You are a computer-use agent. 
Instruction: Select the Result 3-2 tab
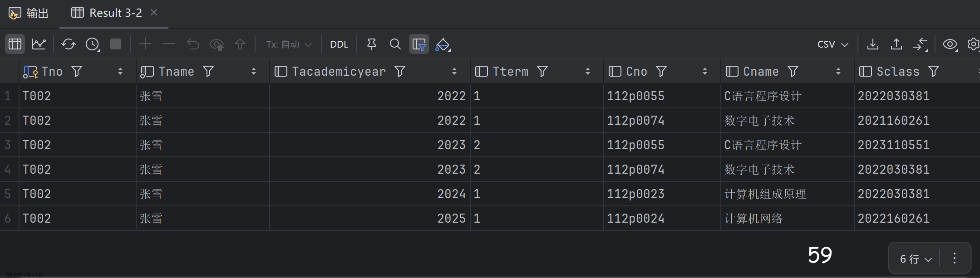(115, 13)
